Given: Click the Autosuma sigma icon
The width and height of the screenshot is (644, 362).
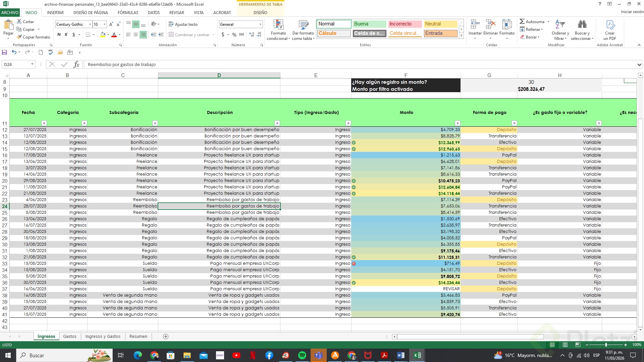Looking at the screenshot, I should tap(522, 22).
